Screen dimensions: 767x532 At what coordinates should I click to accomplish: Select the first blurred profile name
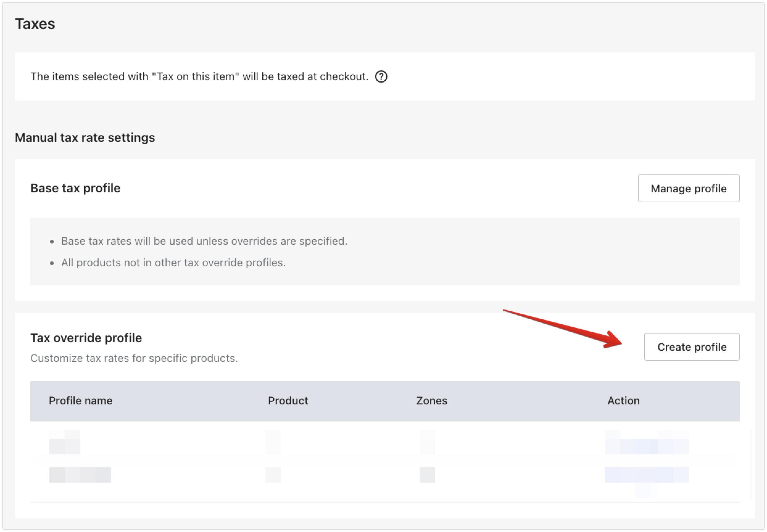click(65, 442)
